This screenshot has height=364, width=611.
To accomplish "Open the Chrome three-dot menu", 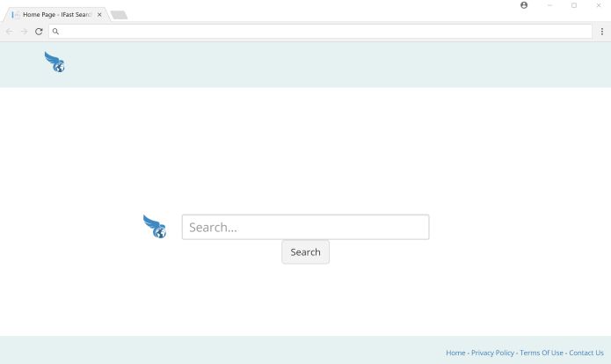I will pyautogui.click(x=602, y=32).
